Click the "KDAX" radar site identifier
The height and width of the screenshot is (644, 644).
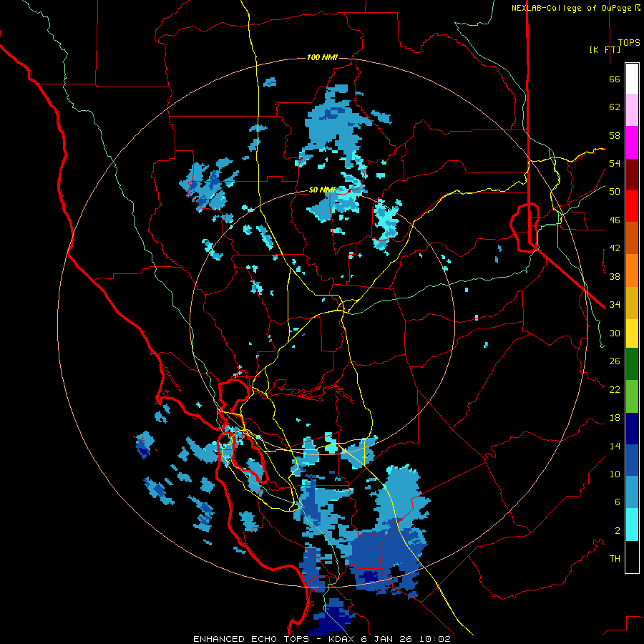click(343, 639)
